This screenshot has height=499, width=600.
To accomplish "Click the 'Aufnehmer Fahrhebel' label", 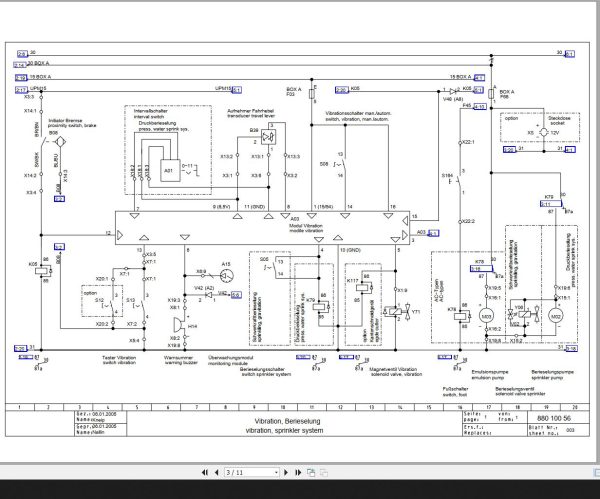I will click(x=251, y=111).
